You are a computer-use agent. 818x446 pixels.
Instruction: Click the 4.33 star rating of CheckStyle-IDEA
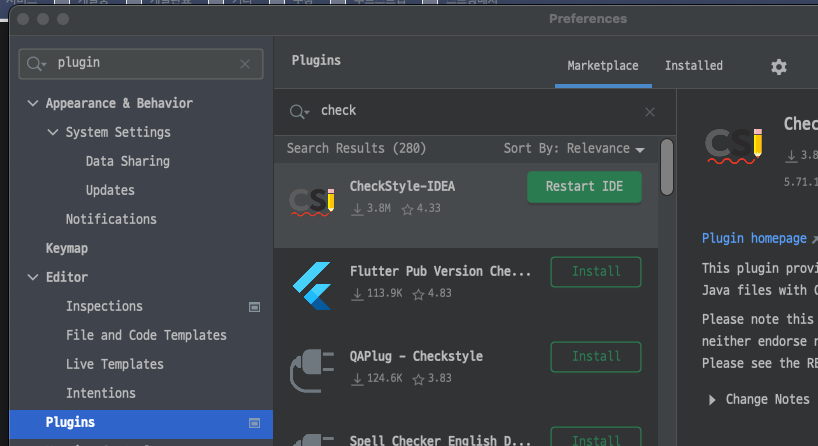[x=421, y=209]
